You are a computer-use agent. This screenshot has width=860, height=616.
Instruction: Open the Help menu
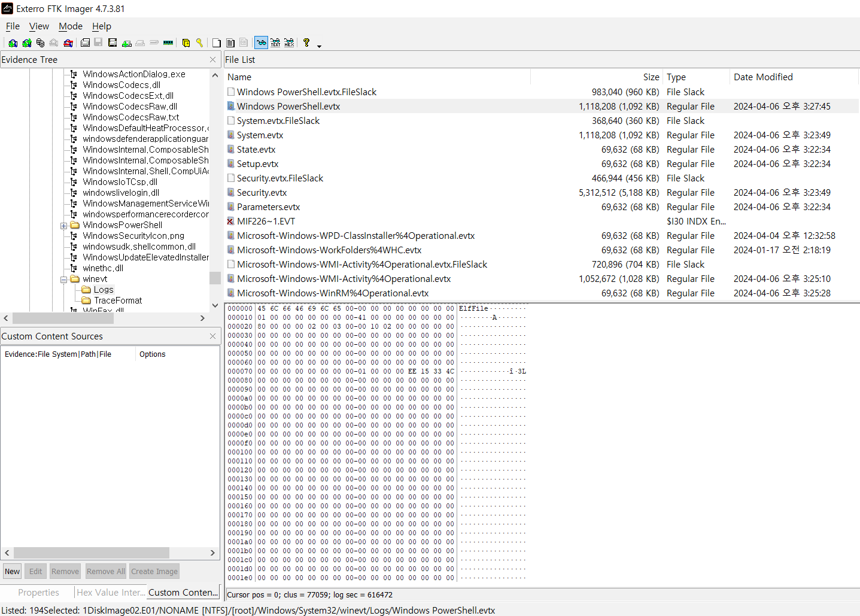tap(102, 26)
